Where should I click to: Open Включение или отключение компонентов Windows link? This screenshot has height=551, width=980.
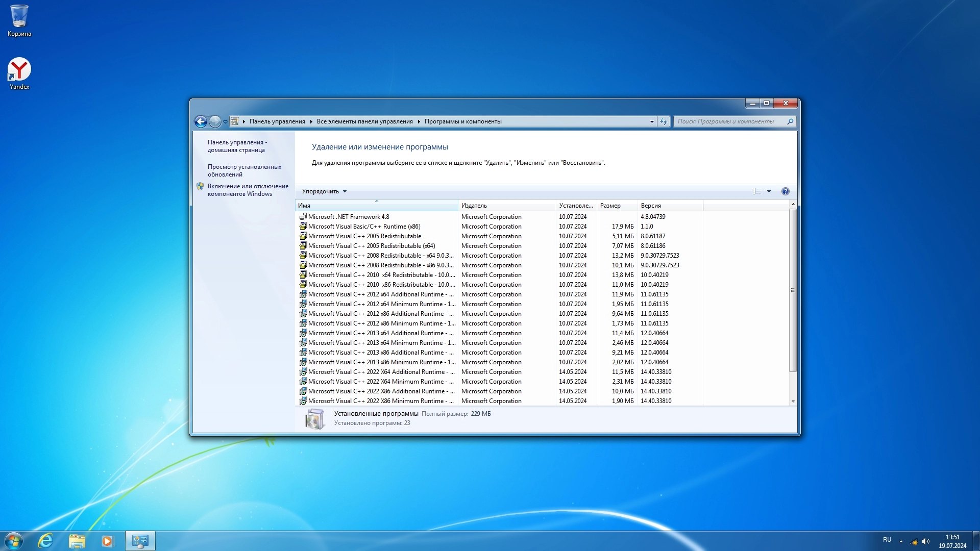pyautogui.click(x=248, y=190)
